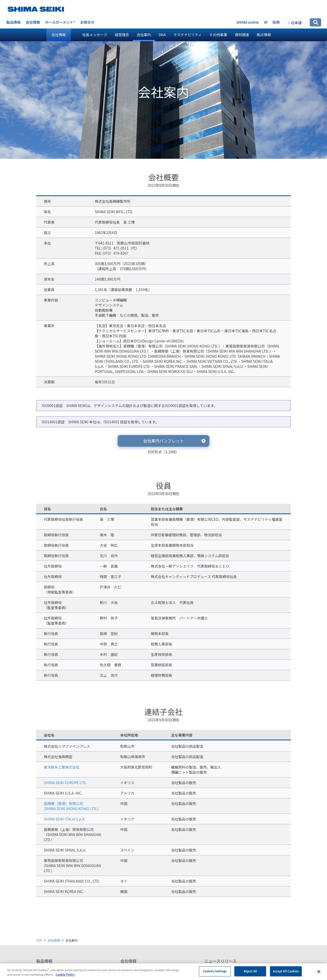Click footer heading 会社情報
This screenshot has width=327, height=980.
128,961
